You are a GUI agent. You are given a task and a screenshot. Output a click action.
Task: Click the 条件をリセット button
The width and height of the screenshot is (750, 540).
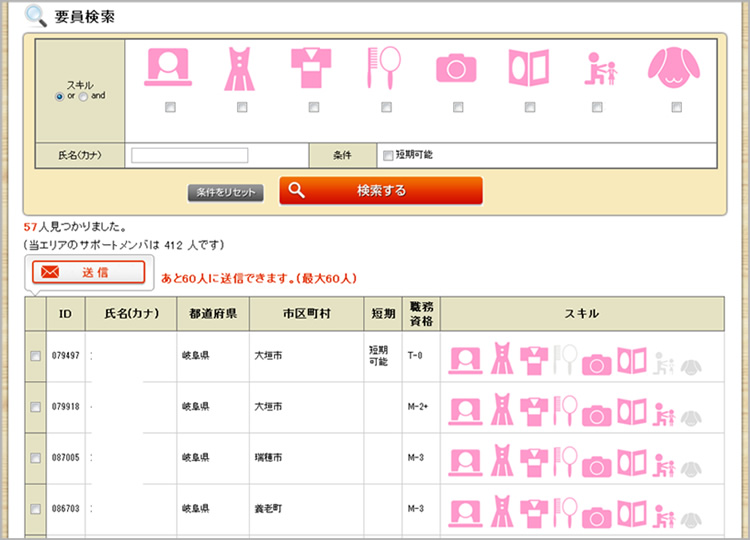click(225, 193)
